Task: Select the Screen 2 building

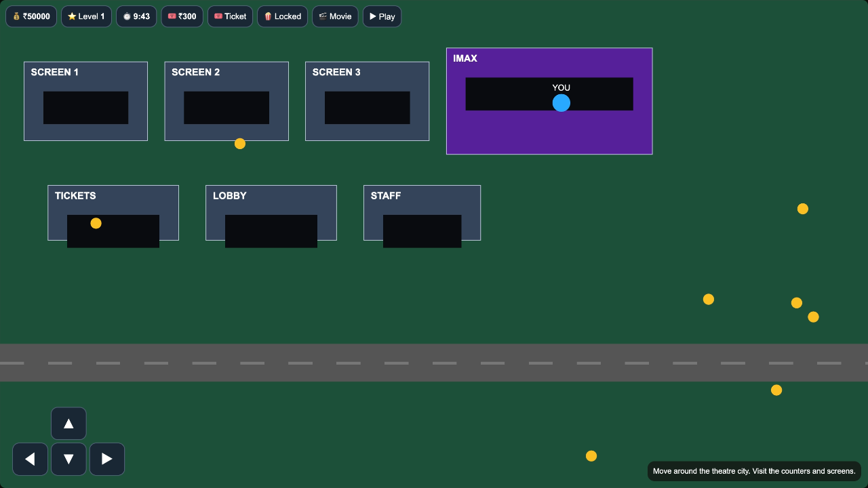Action: click(x=226, y=101)
